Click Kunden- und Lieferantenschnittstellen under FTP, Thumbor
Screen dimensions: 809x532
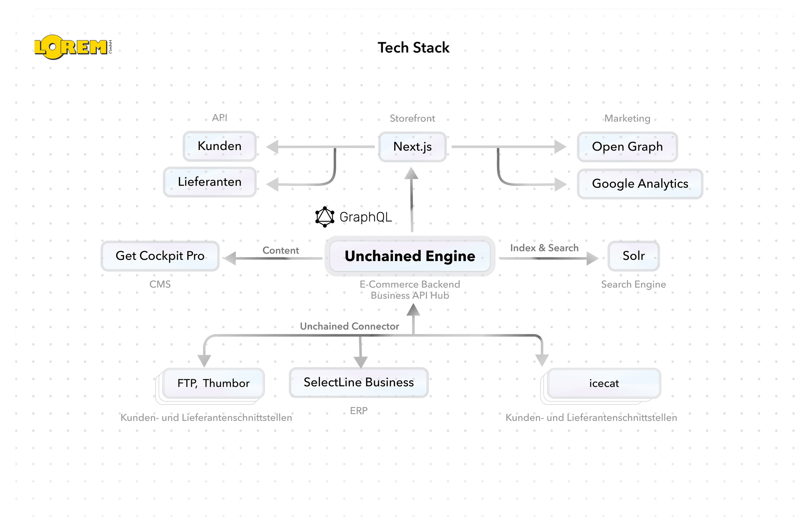[x=206, y=417]
